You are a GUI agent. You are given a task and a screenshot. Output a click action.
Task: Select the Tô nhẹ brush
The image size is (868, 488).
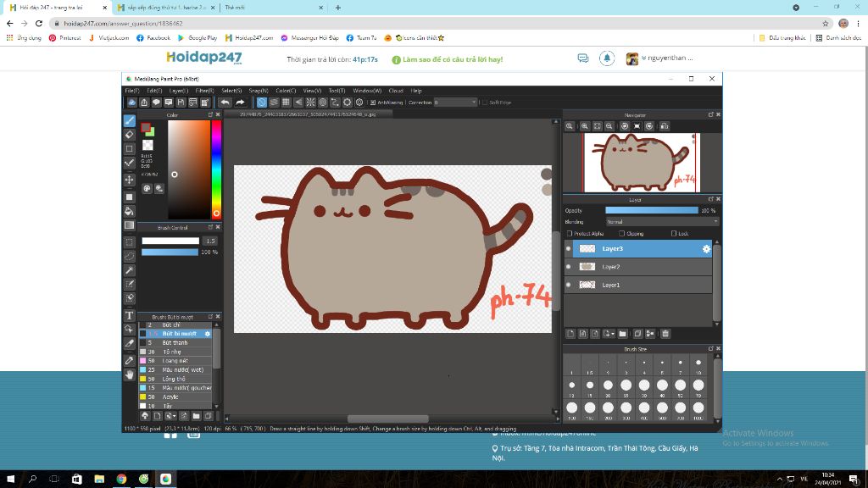tap(175, 352)
